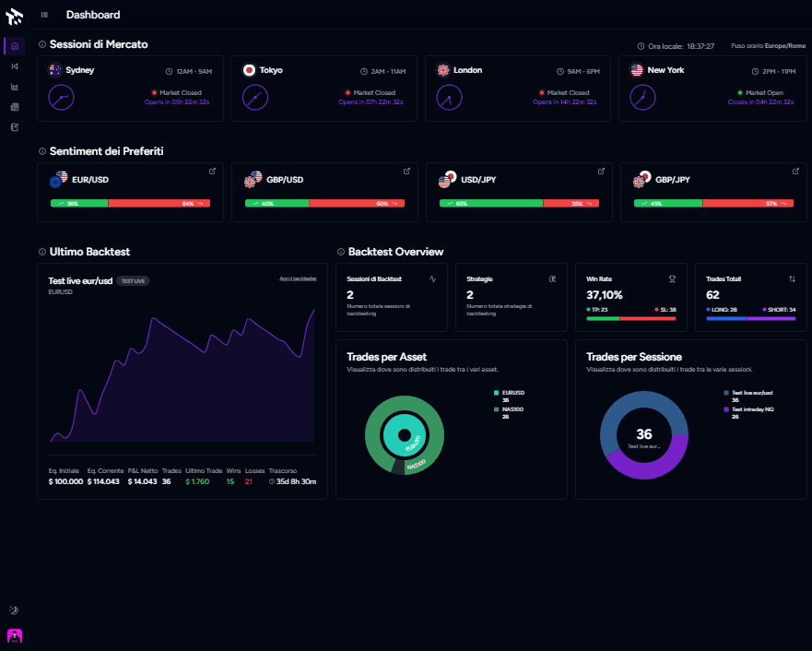Screen dimensions: 812x651
Task: Click the Test intraday NQ legend swatch
Action: click(726, 409)
